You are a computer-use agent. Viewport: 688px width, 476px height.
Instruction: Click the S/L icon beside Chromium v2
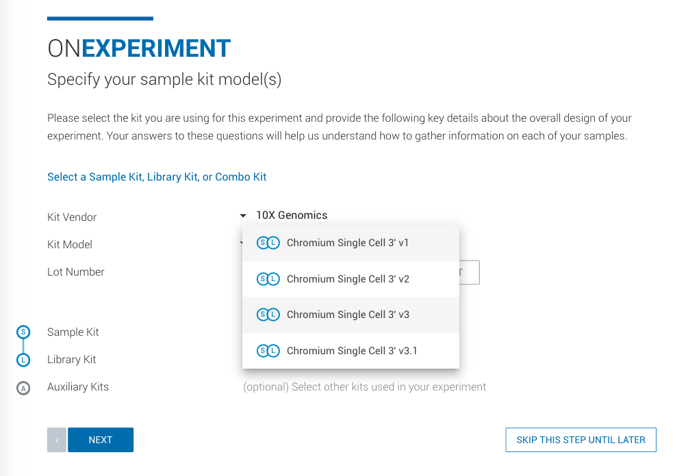coord(268,279)
